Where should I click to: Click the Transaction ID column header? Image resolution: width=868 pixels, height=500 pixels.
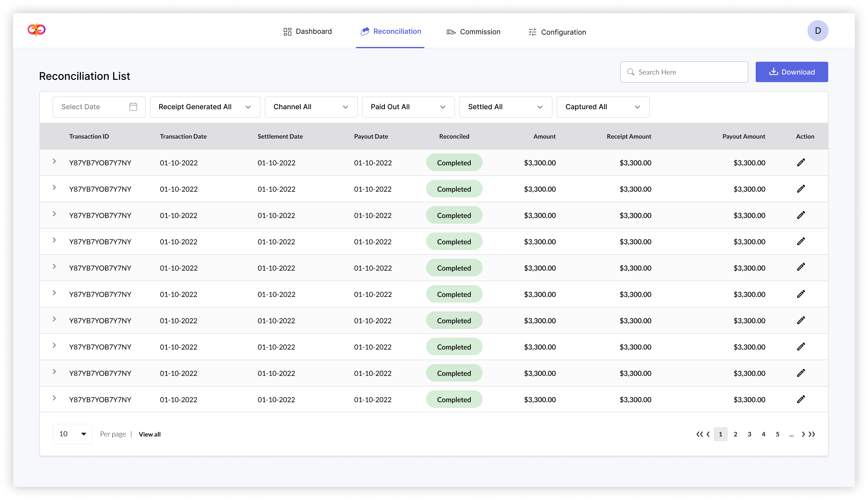pyautogui.click(x=89, y=136)
